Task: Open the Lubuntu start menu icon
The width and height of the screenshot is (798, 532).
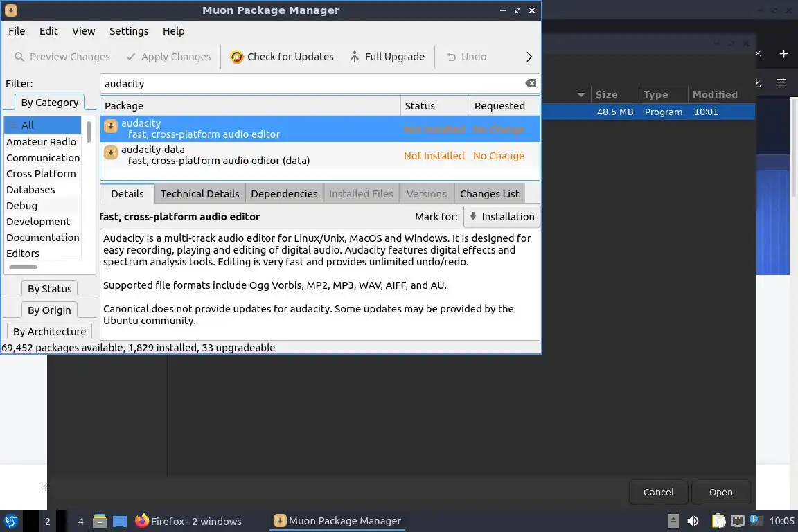Action: 10,522
